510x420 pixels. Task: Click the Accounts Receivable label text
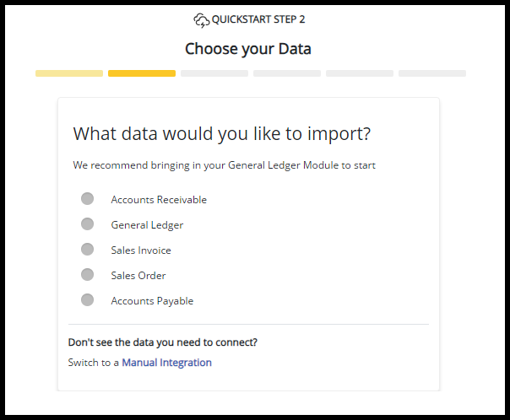159,200
